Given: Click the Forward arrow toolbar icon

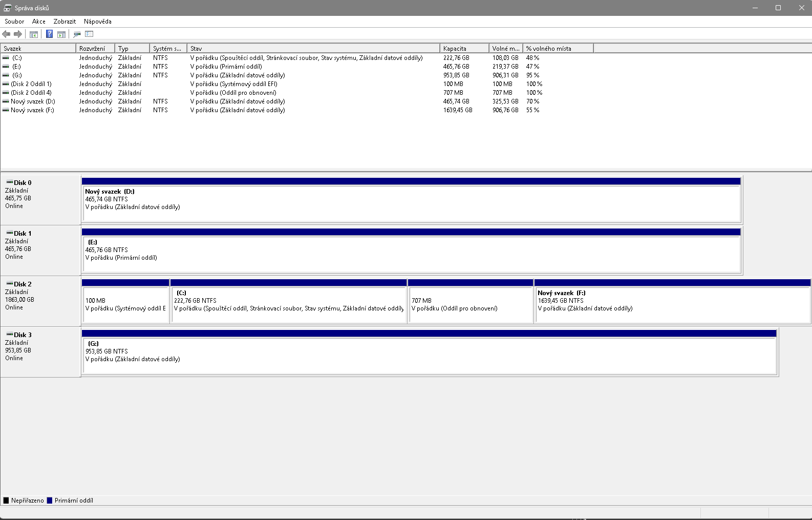Looking at the screenshot, I should pos(18,34).
